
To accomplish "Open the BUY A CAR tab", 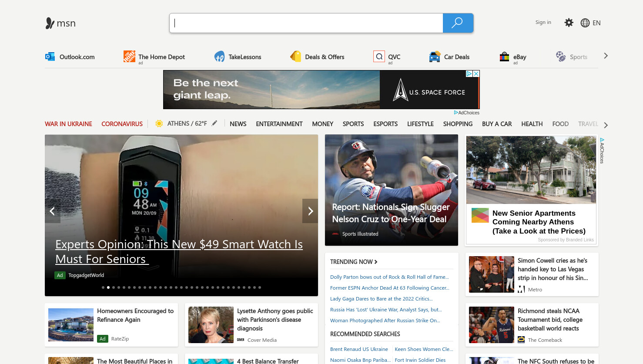I will tap(497, 124).
